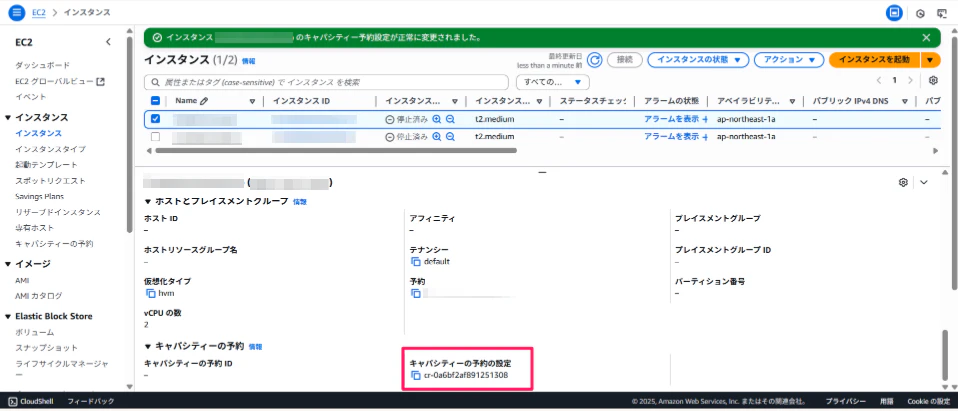Dismiss the green success banner
The height and width of the screenshot is (411, 958).
click(926, 37)
